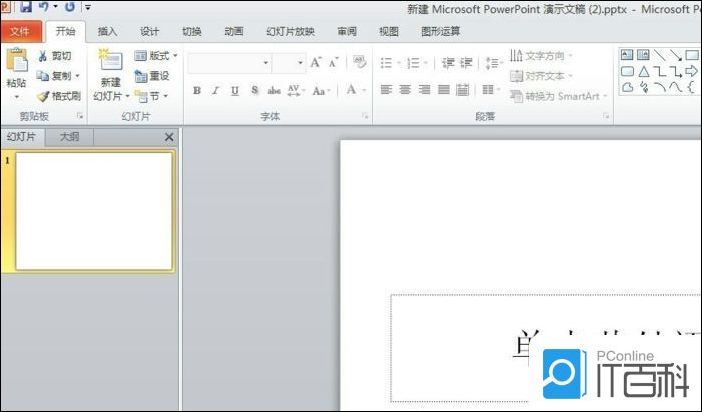
Task: Insert the cloud shape
Action: [627, 87]
